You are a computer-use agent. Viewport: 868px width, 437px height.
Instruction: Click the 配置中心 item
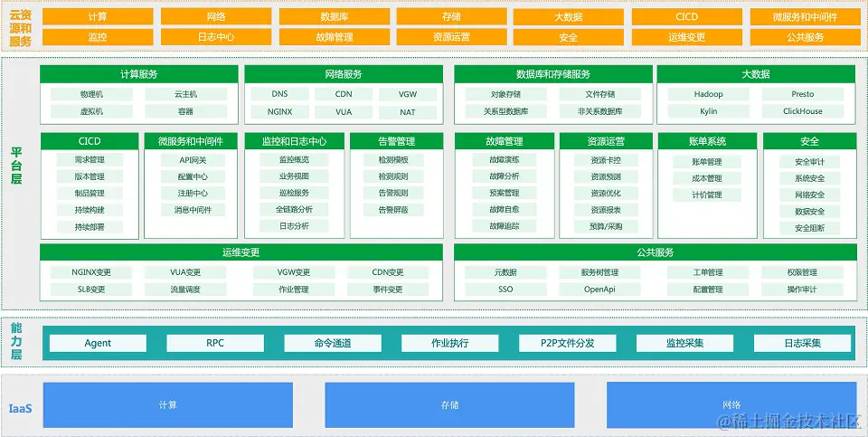(193, 176)
